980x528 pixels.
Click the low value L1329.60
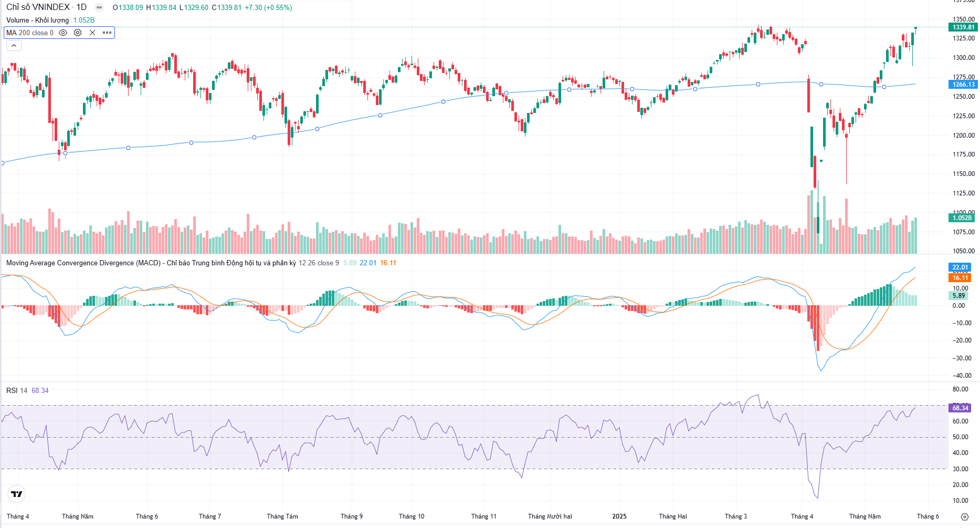pos(194,7)
